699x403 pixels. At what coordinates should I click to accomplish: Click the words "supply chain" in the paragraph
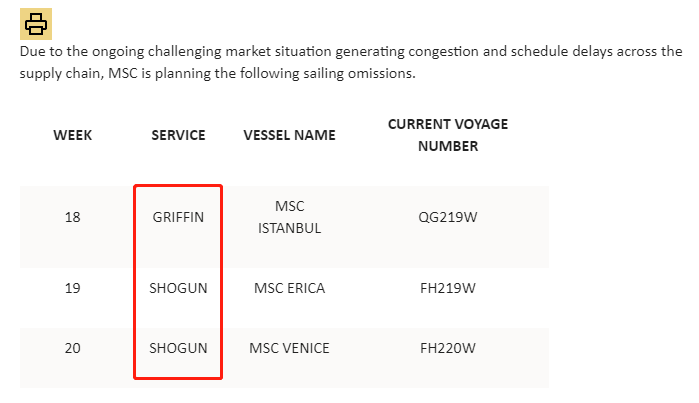click(x=60, y=74)
